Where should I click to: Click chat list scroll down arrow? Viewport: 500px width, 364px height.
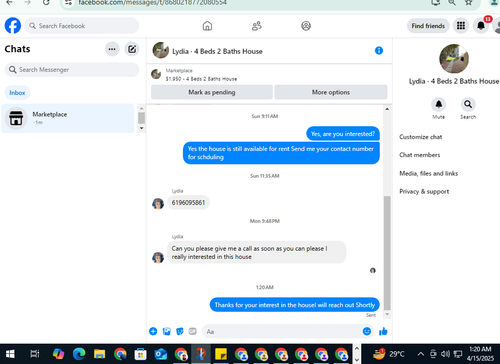[x=141, y=128]
